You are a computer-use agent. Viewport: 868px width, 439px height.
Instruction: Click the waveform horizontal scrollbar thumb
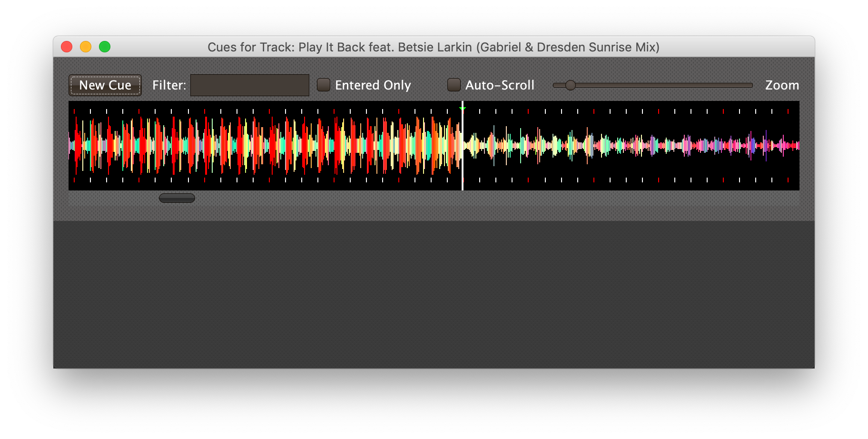pos(177,198)
